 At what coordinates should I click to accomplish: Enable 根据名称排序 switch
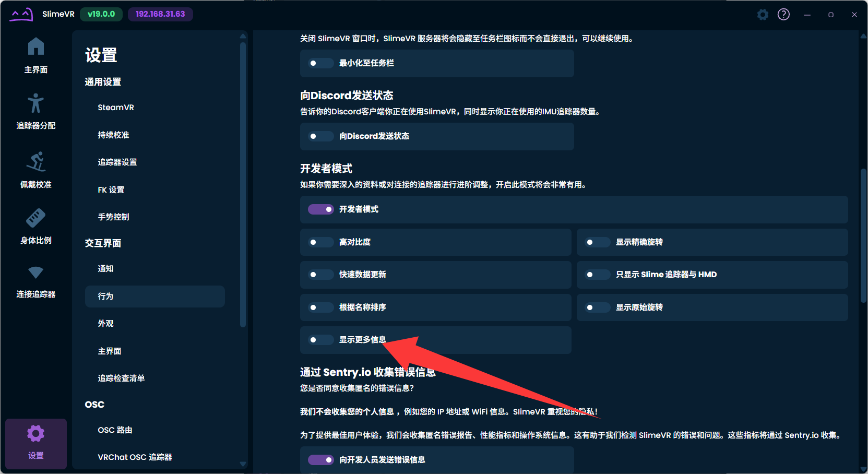(x=320, y=307)
